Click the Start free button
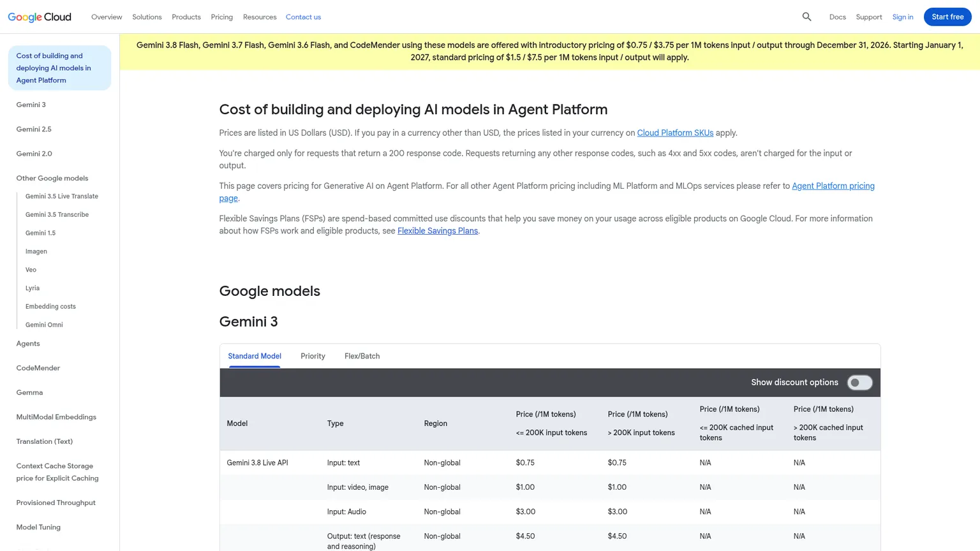Image resolution: width=980 pixels, height=551 pixels. (947, 17)
